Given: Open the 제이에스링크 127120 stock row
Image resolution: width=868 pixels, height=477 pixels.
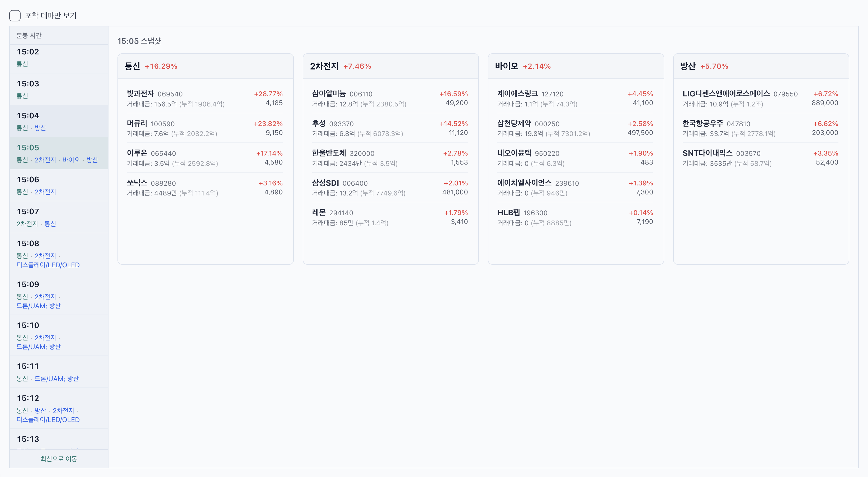Looking at the screenshot, I should [x=575, y=99].
